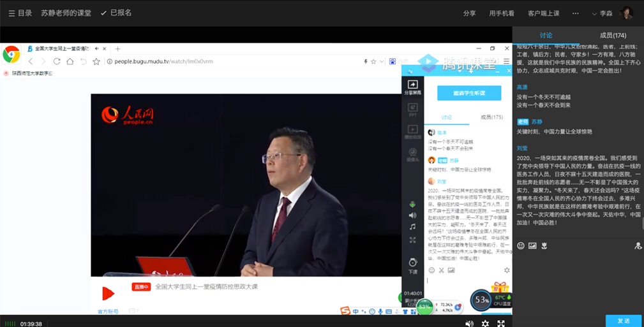
Task: Open 苏静老师的课堂 course title link
Action: pyautogui.click(x=66, y=13)
